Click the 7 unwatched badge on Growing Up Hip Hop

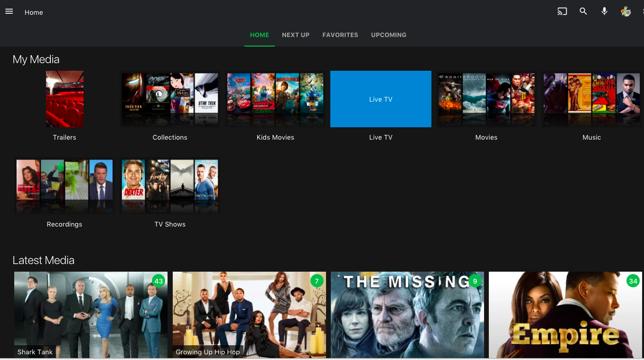(317, 281)
